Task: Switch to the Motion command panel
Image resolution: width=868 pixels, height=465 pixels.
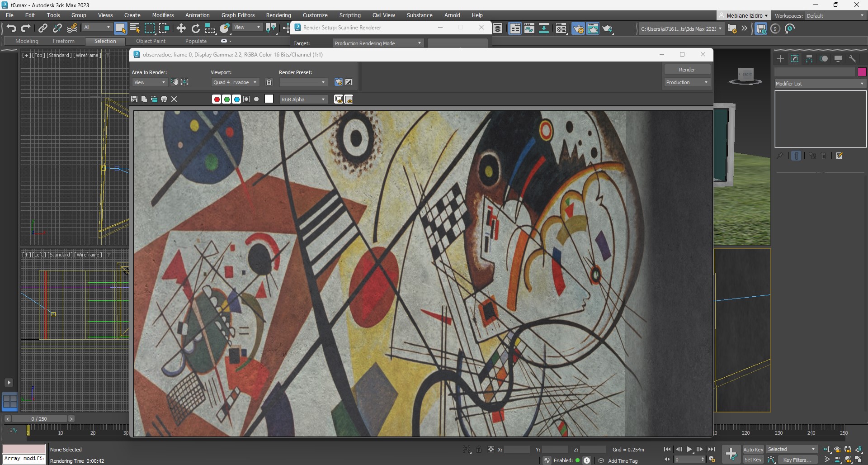Action: (824, 59)
